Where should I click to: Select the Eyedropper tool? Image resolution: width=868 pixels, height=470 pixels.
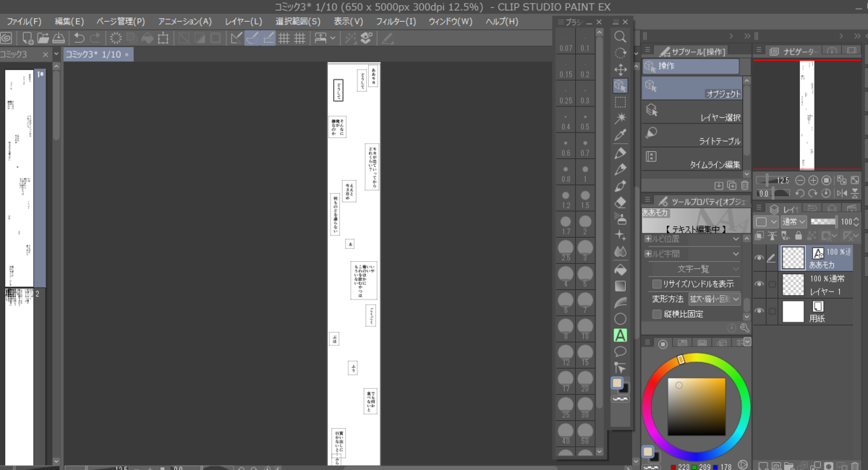[x=620, y=135]
